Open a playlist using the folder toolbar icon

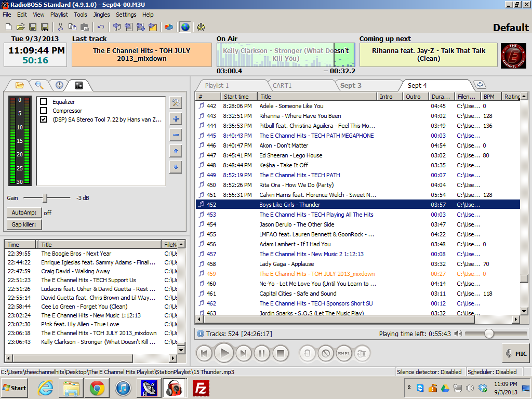[20, 27]
